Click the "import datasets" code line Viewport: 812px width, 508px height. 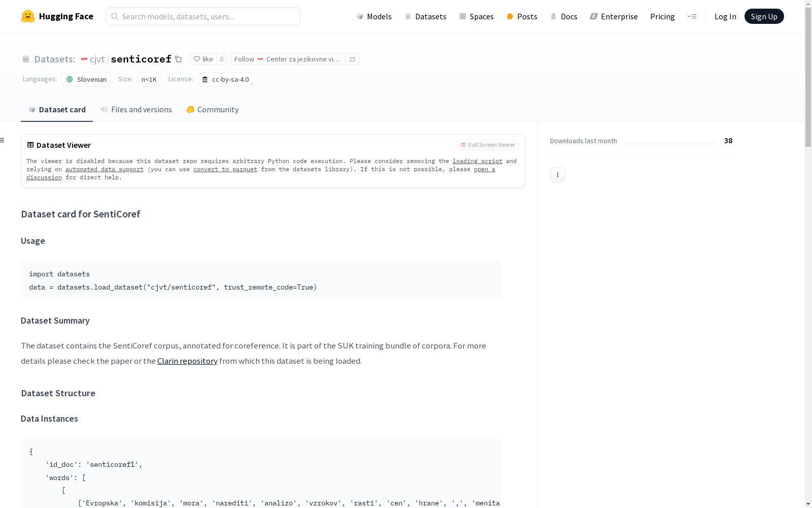click(x=59, y=274)
